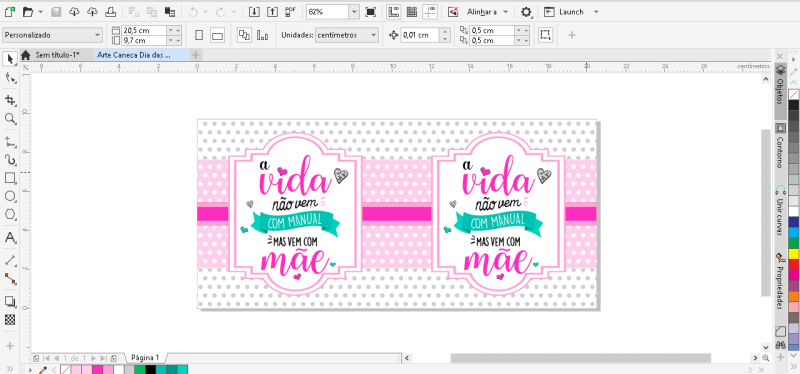Pick the yellow swatch in right color palette

coord(793,254)
